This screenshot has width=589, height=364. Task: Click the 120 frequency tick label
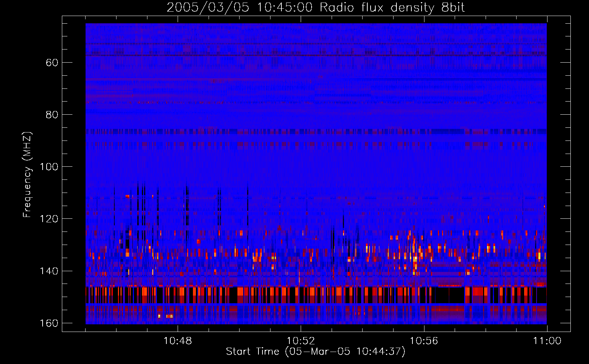(49, 219)
